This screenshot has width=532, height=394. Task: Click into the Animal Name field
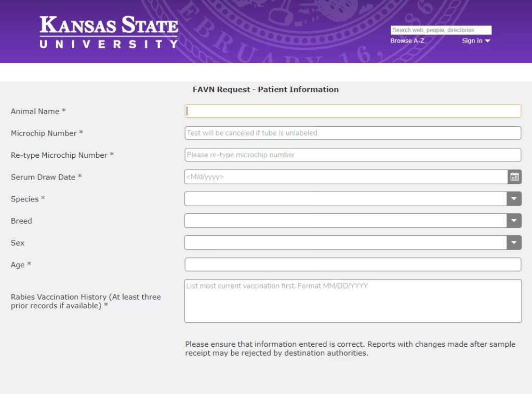point(352,111)
